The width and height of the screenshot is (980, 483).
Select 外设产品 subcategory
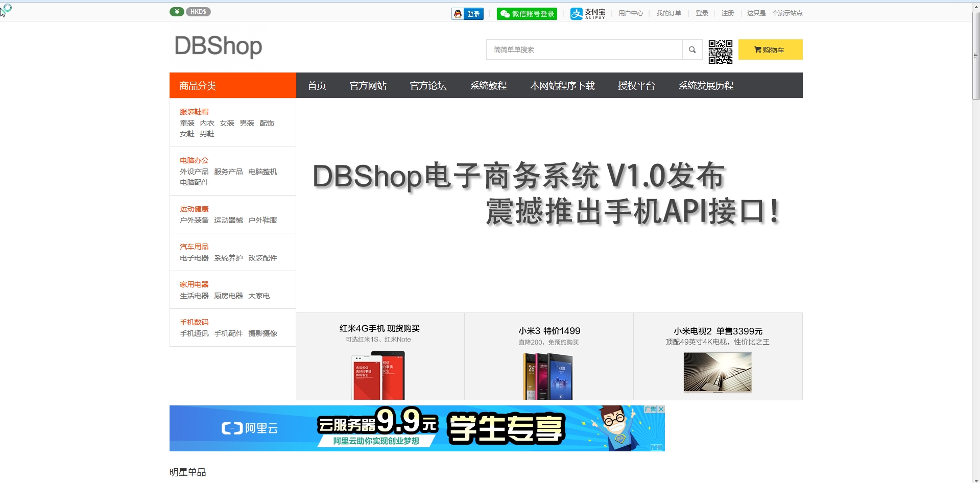(x=194, y=172)
